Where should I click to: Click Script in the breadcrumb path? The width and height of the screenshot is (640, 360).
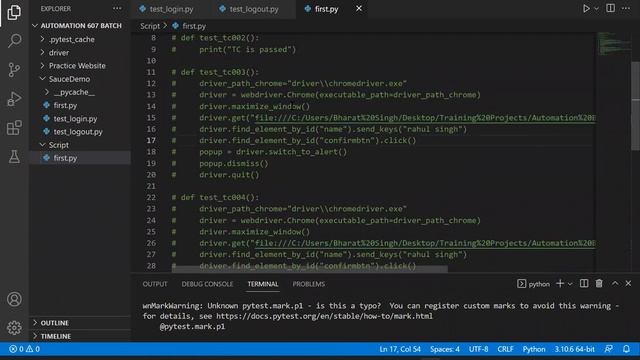point(150,26)
